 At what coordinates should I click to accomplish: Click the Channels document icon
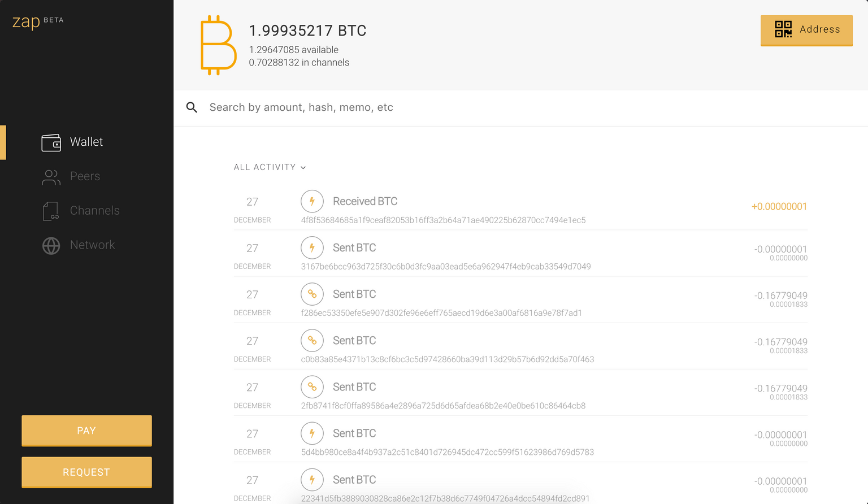[51, 211]
